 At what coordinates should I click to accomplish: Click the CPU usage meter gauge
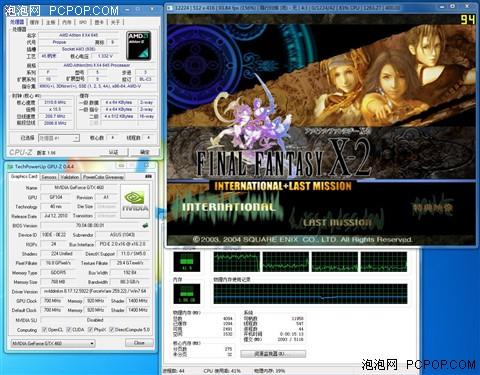tap(187, 261)
